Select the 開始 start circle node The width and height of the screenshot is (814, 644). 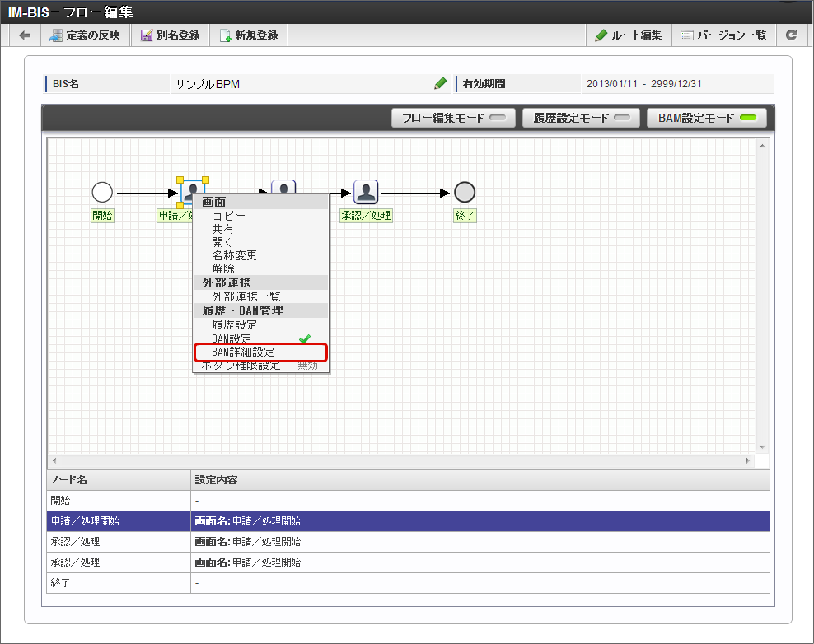(102, 192)
